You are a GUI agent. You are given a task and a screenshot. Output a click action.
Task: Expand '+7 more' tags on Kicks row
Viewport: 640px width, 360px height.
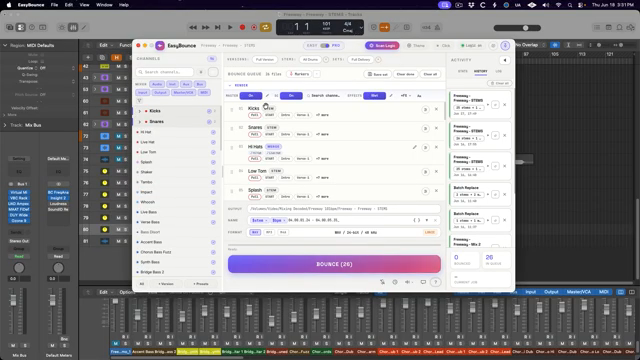[x=322, y=115]
